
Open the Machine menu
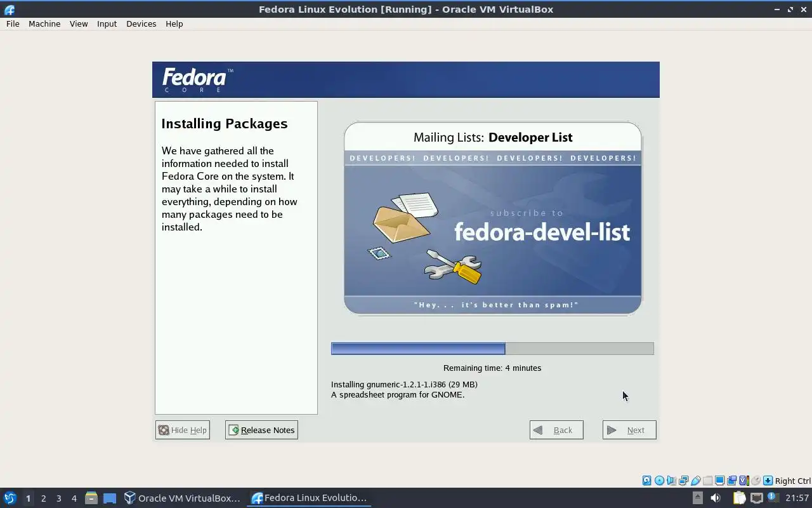pyautogui.click(x=44, y=23)
